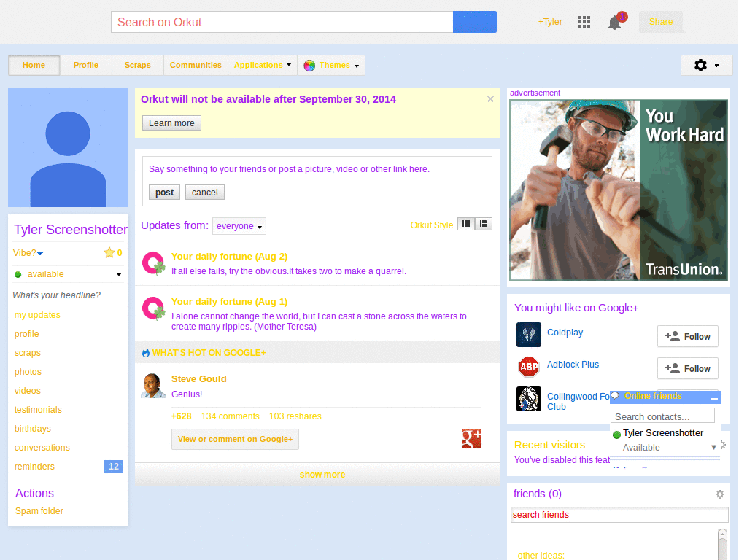Close the Orkut shutdown notice
Viewport: 747px width, 560px height.
(x=490, y=99)
